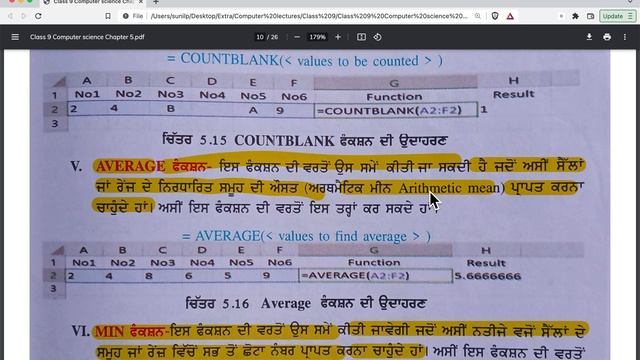
Task: Click the caption numbered 5.15 COUNTBLANK
Action: [x=304, y=141]
